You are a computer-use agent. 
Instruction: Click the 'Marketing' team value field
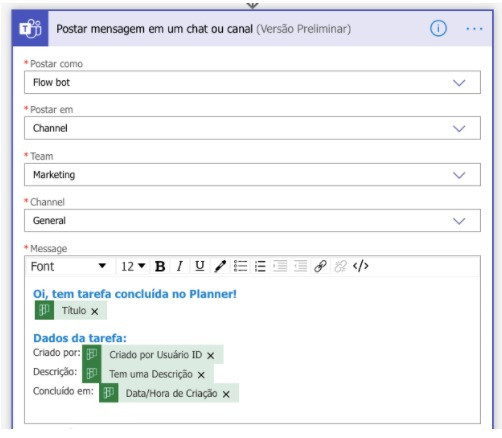click(x=252, y=175)
